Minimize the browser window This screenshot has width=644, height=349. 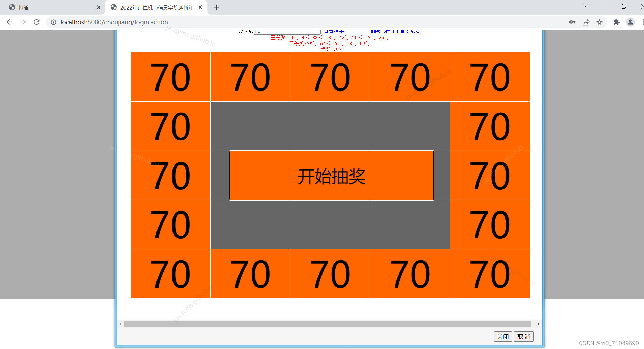[604, 6]
